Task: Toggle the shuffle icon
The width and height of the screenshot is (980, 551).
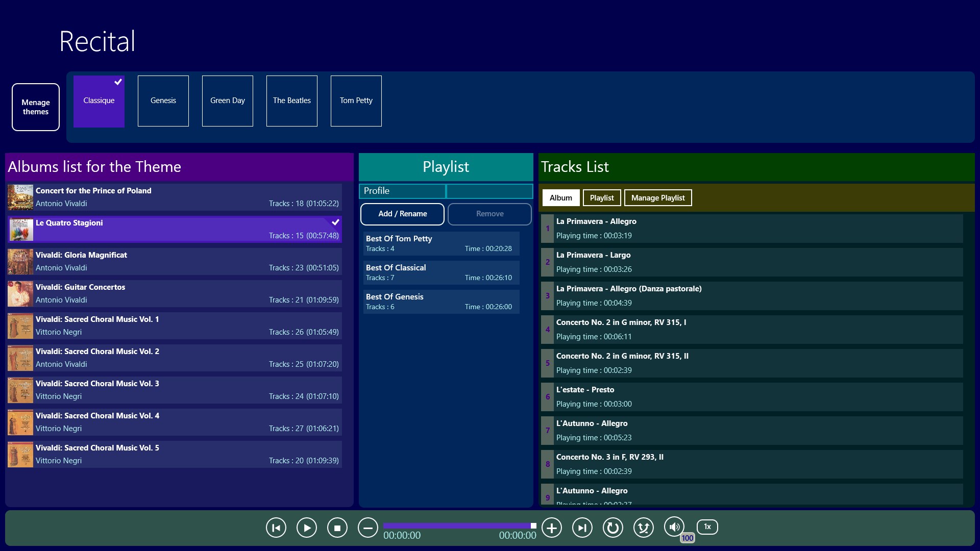Action: (x=644, y=528)
